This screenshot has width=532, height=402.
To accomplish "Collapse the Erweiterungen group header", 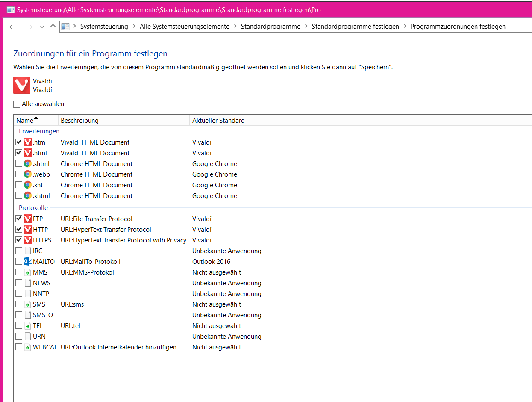I will coord(39,131).
